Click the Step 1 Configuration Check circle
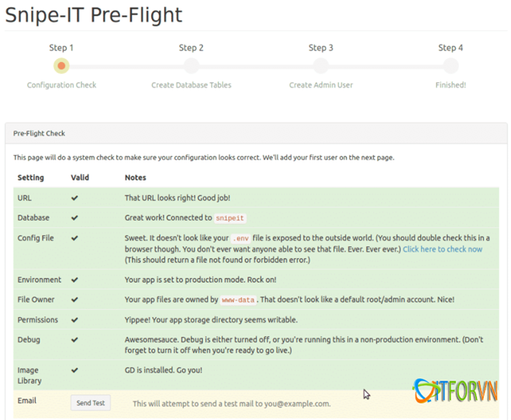 [x=62, y=66]
